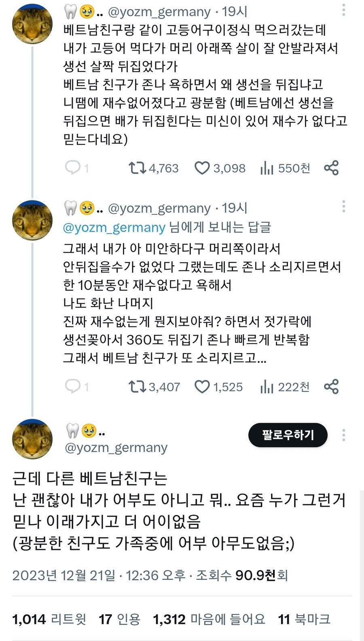Open more options for the second tweet
This screenshot has width=364, height=641.
(343, 206)
